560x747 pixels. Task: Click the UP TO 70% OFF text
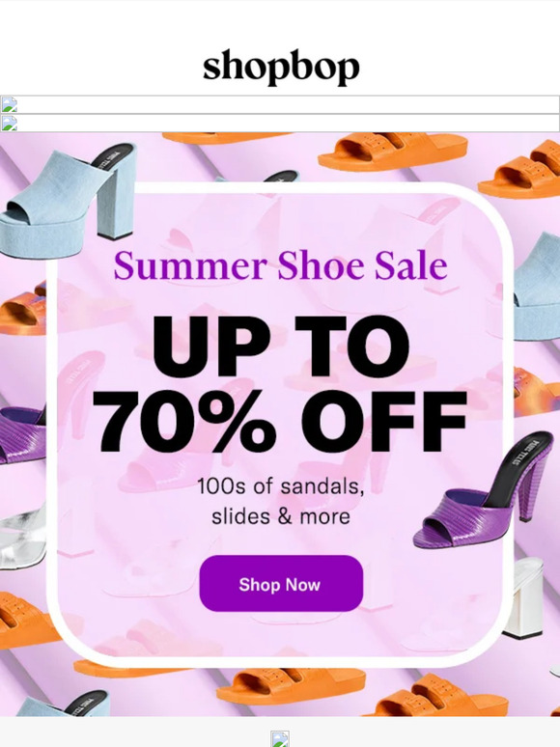(280, 383)
